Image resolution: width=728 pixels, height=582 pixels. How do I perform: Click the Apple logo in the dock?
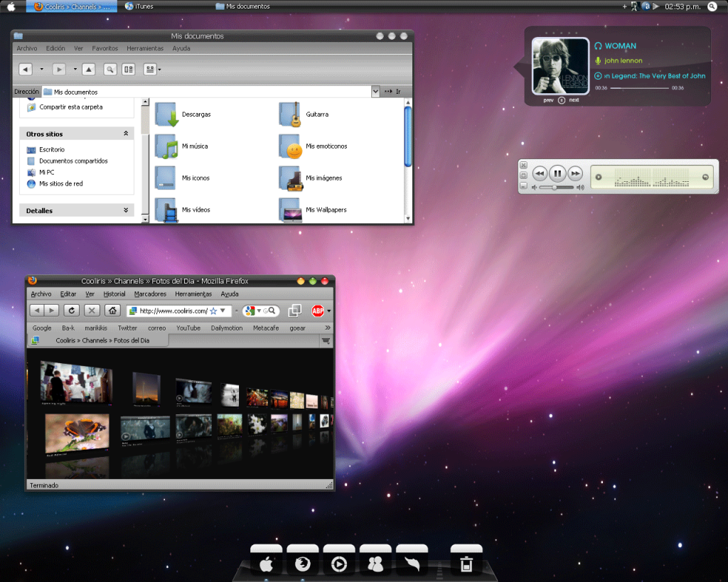tap(266, 564)
